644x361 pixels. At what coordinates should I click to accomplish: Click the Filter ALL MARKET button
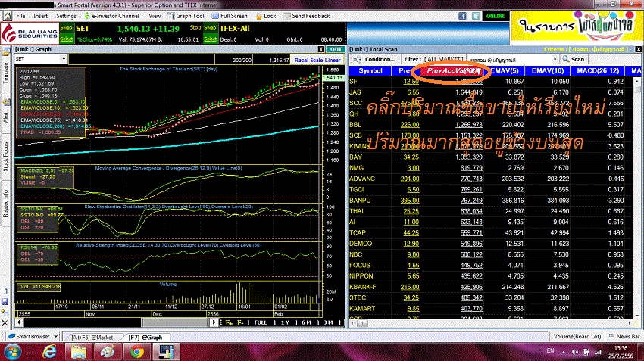click(433, 59)
